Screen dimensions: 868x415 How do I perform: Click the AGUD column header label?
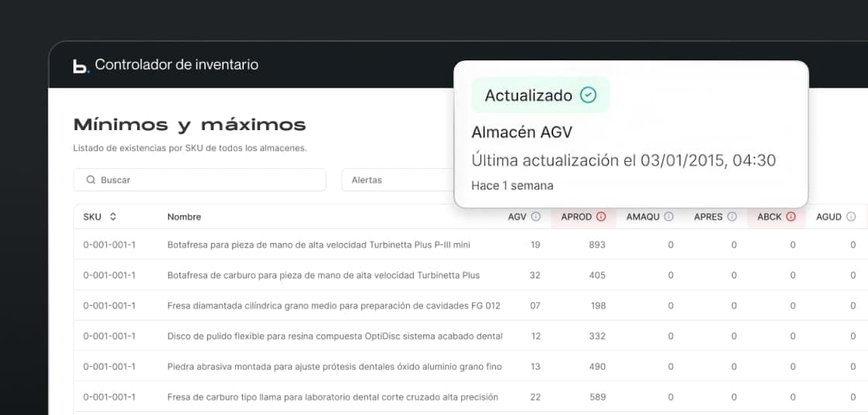pyautogui.click(x=829, y=217)
